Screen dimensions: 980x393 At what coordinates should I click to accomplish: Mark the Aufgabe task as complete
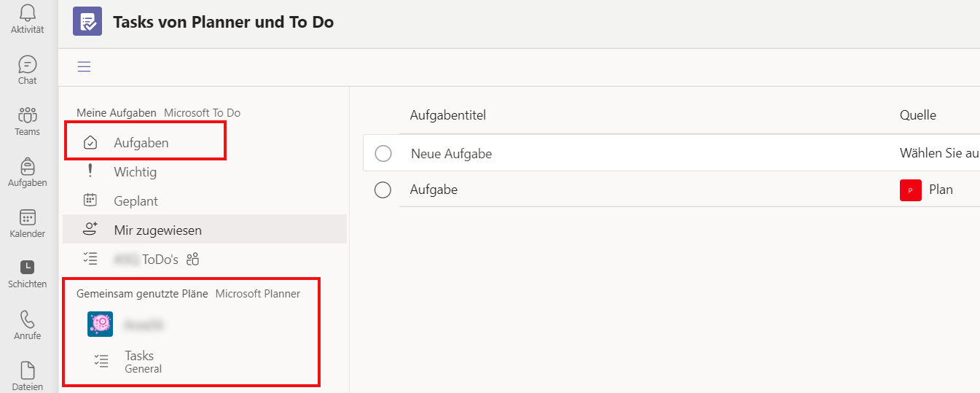click(x=383, y=190)
